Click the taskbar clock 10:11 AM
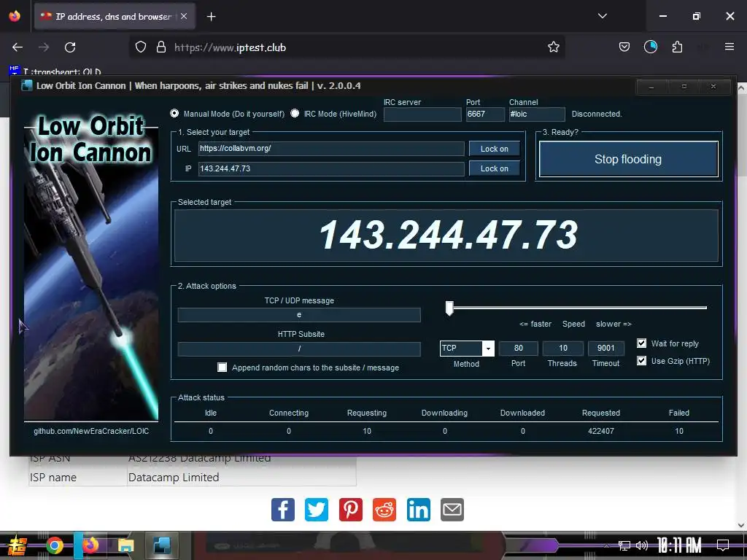This screenshot has width=747, height=560. [679, 545]
